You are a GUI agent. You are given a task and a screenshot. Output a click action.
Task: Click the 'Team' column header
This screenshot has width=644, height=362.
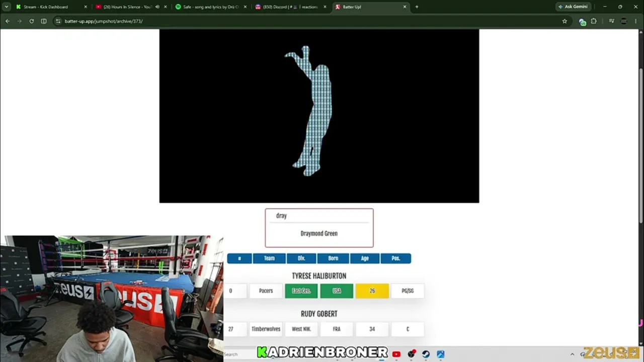269,258
